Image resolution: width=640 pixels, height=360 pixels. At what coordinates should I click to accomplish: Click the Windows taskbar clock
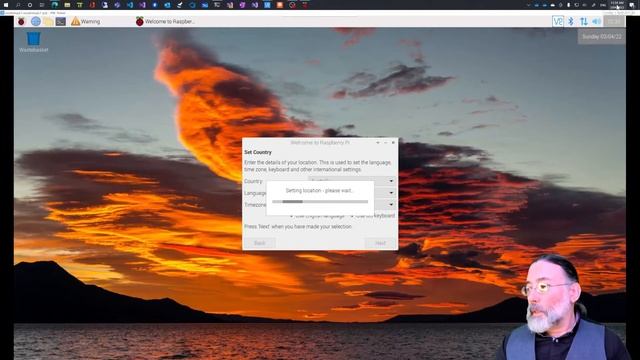617,5
